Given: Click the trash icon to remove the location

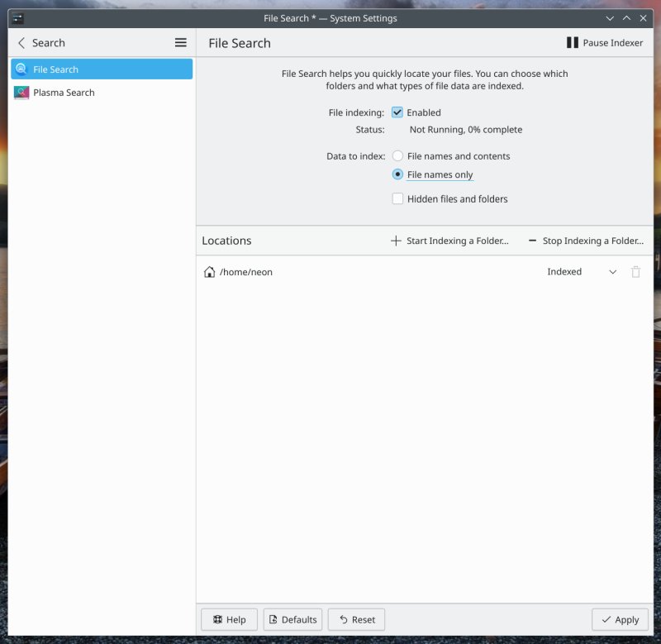Looking at the screenshot, I should click(x=636, y=271).
